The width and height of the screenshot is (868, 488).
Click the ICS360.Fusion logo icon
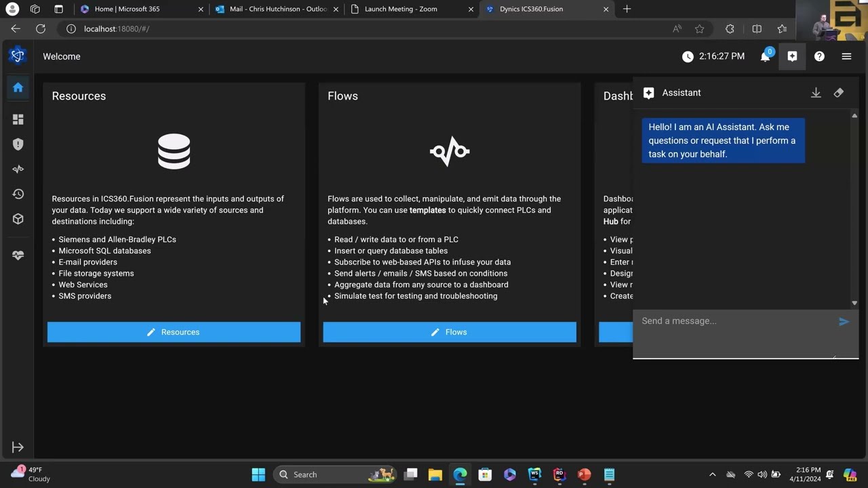tap(18, 56)
